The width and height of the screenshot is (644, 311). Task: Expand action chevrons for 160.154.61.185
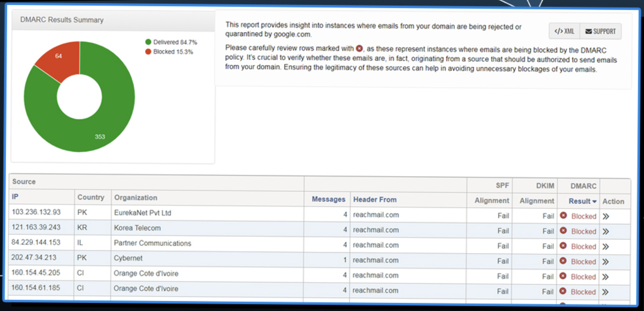[x=605, y=292]
